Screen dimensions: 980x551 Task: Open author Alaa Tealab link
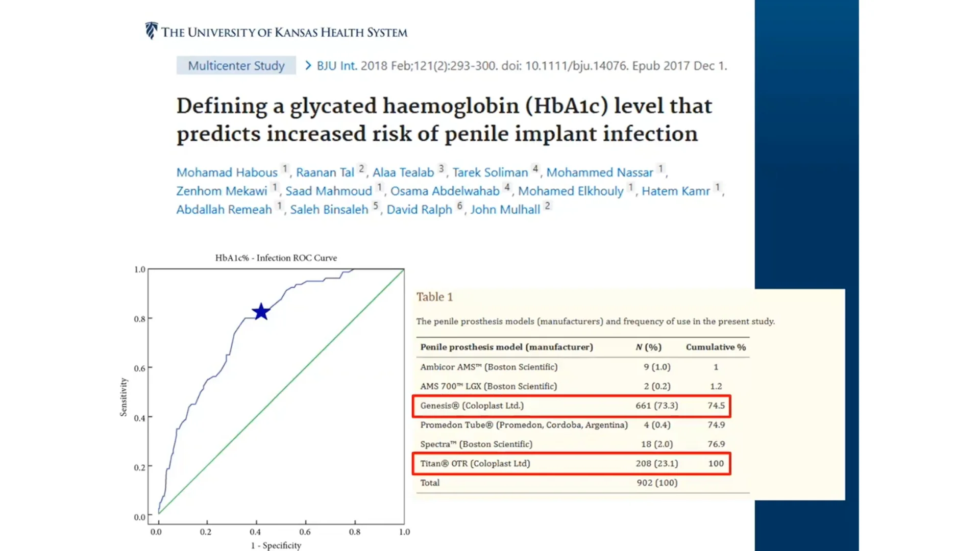click(403, 172)
